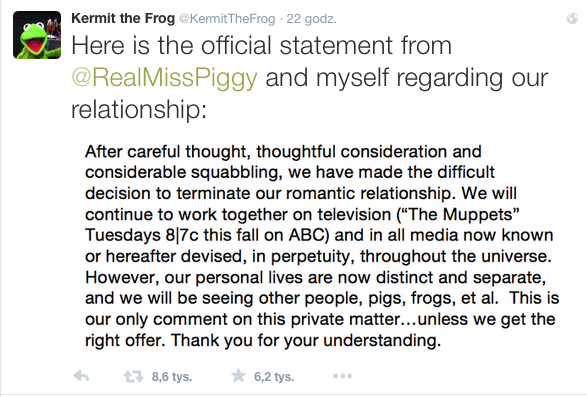The width and height of the screenshot is (587, 397).
Task: View the 8,6 tys. retweet count
Action: point(172,376)
